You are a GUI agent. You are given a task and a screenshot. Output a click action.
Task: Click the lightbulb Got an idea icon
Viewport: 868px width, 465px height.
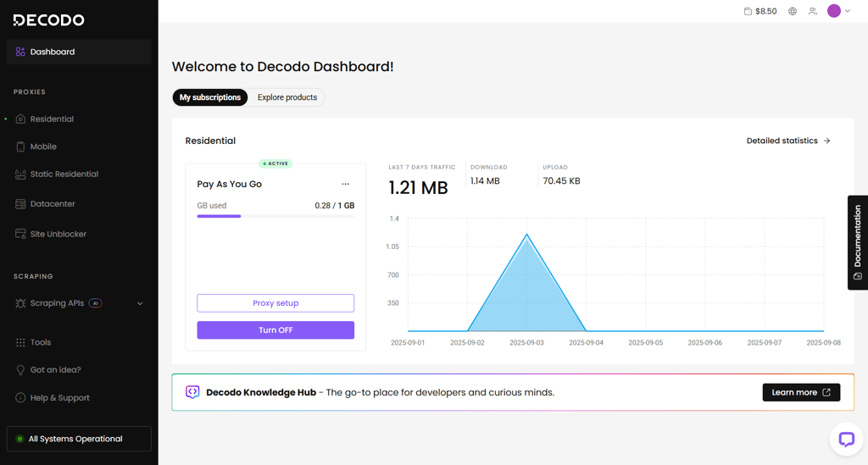click(20, 370)
